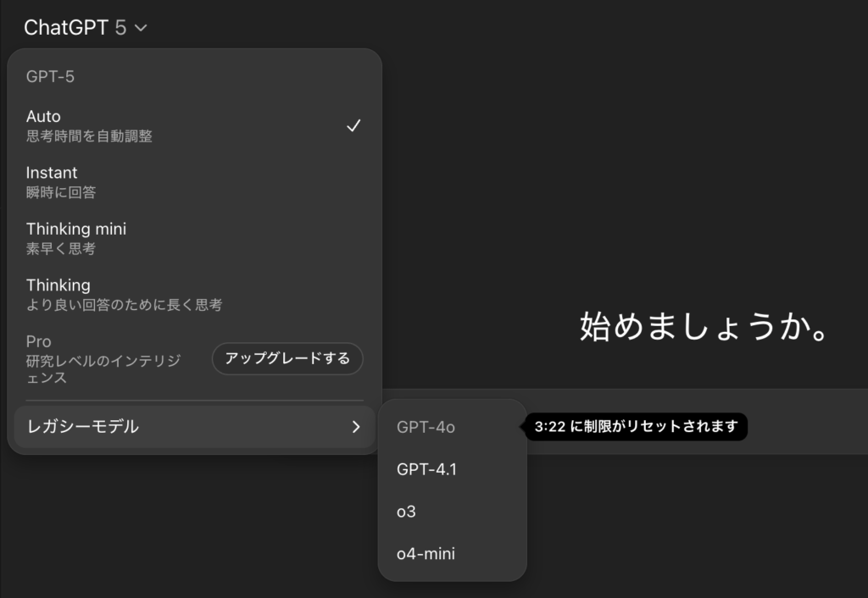Click the checkmark beside Auto
868x598 pixels.
pos(353,125)
